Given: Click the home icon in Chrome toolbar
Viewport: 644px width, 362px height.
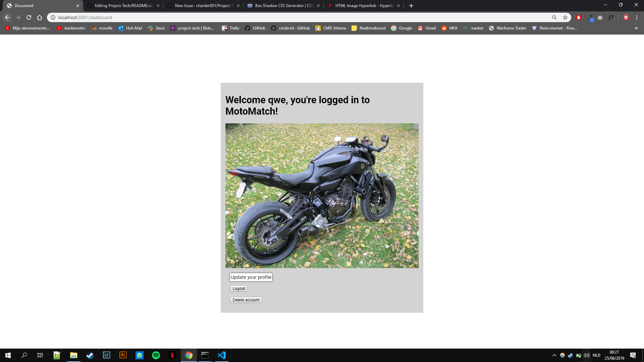Looking at the screenshot, I should [40, 17].
